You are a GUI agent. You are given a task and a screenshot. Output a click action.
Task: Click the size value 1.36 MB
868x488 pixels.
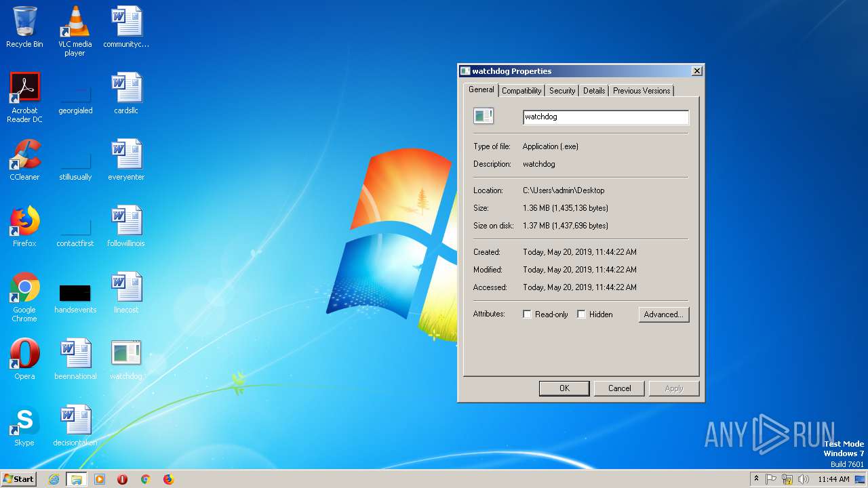pyautogui.click(x=566, y=208)
